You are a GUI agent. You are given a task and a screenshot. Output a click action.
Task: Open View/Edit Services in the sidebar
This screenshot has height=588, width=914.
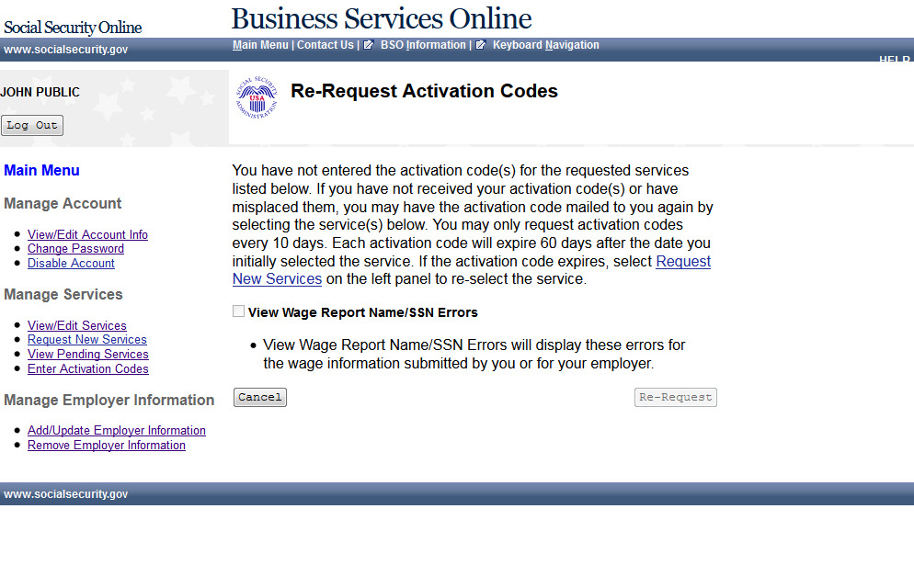click(x=77, y=325)
